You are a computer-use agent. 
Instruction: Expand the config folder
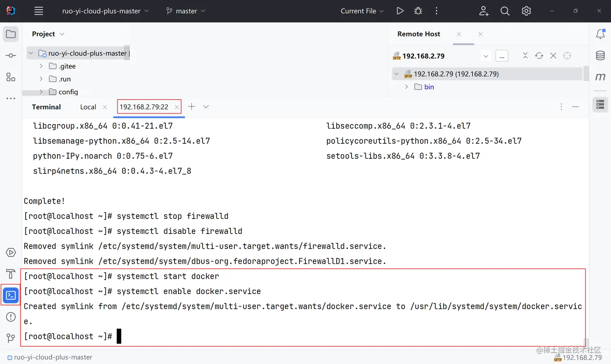pyautogui.click(x=41, y=92)
